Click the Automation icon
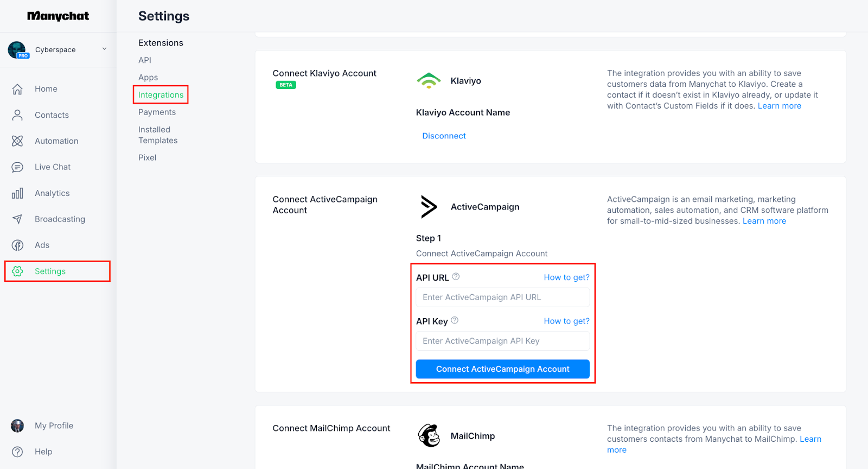 pos(17,141)
